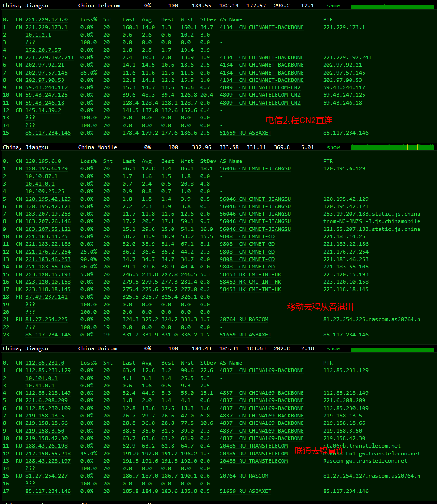
Task: Open hop IP 188.43.228.197
Action: point(48,461)
